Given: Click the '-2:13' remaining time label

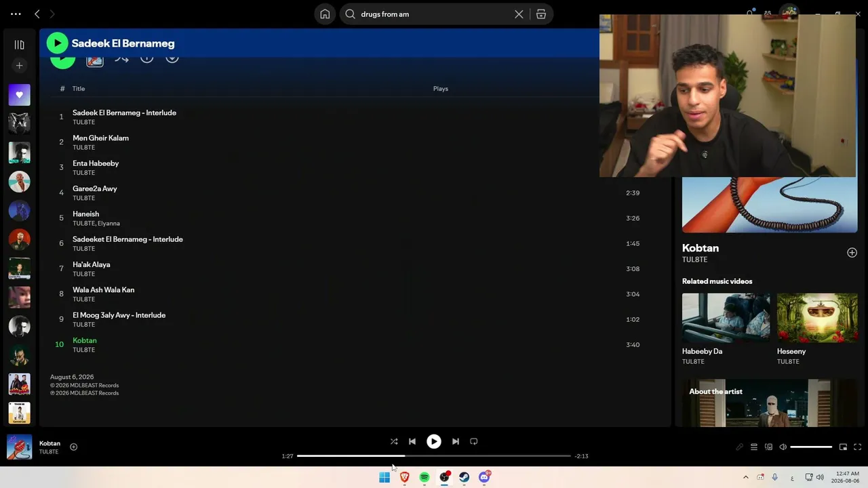Looking at the screenshot, I should pos(581,456).
